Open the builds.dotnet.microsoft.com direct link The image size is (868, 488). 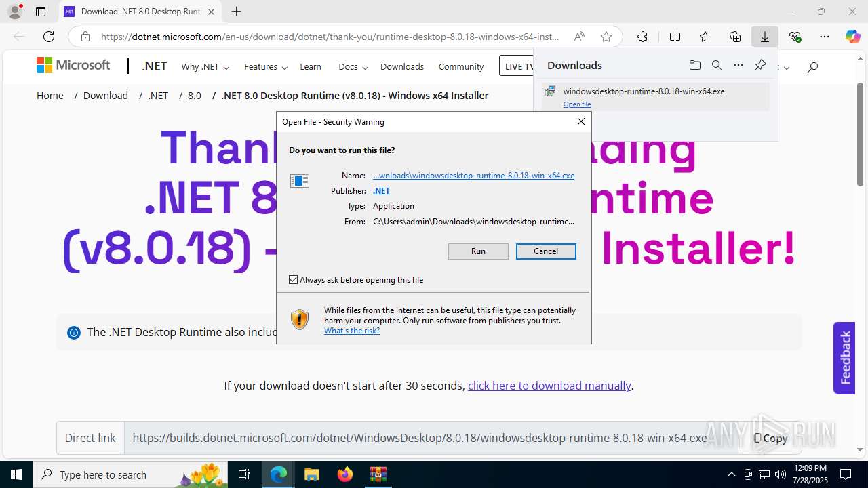coord(419,438)
